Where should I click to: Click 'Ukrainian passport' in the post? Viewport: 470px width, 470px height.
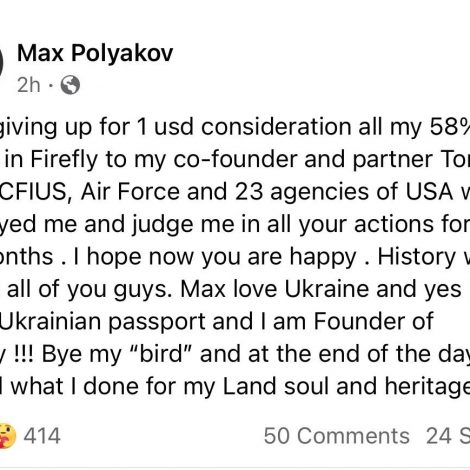(x=102, y=322)
